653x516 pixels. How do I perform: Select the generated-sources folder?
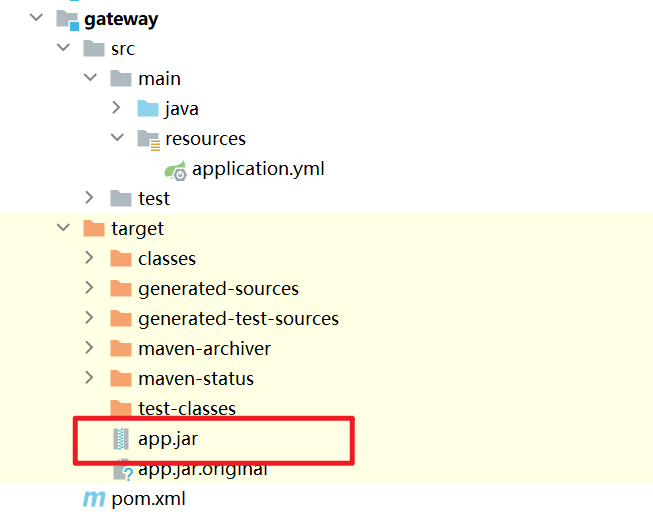pyautogui.click(x=218, y=289)
